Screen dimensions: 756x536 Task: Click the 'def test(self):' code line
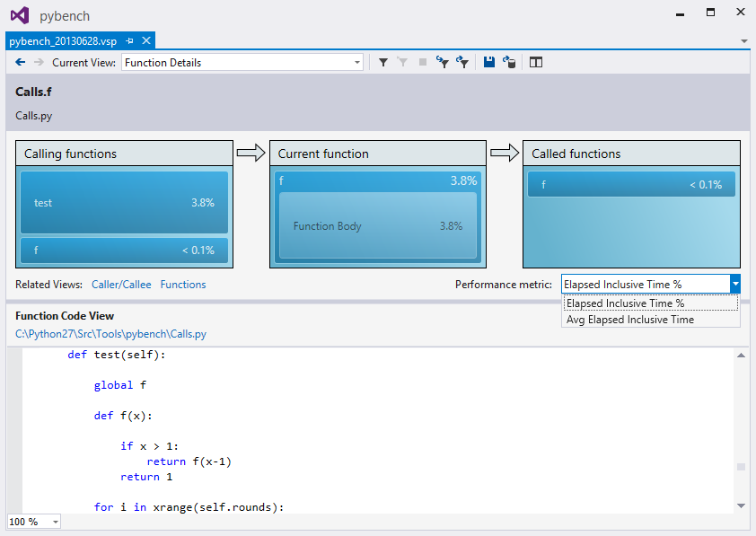(116, 355)
